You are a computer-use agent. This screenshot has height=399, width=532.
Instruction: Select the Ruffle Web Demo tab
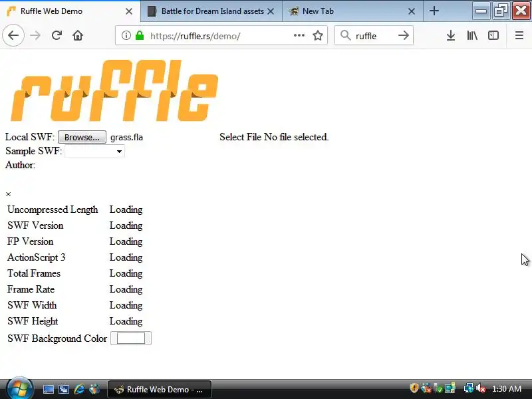pos(70,11)
